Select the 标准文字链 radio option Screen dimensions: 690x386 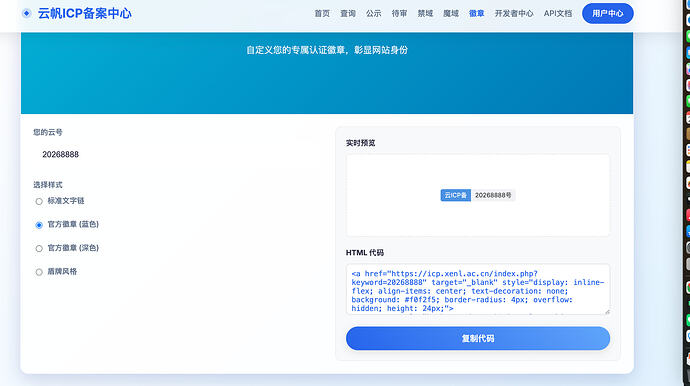tap(39, 202)
